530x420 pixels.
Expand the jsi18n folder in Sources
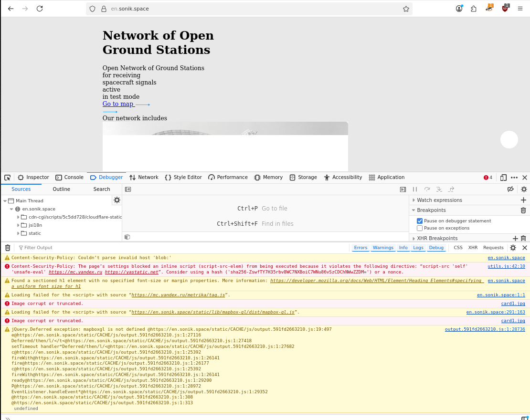[19, 225]
